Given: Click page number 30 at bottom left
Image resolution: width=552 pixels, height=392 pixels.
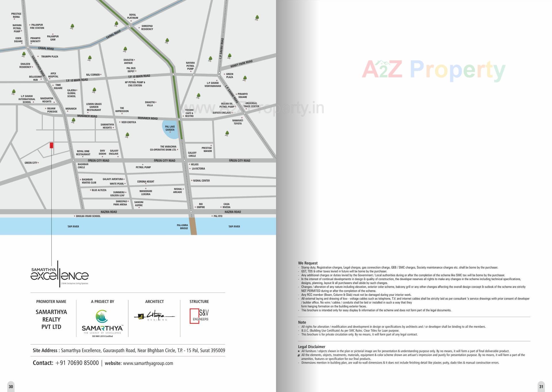Looking at the screenshot, I should point(11,387).
